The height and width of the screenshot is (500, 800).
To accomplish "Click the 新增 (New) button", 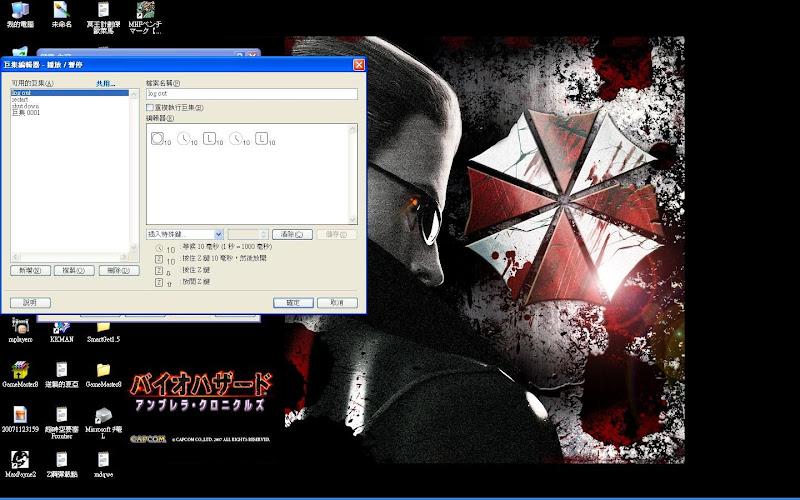I will point(30,270).
